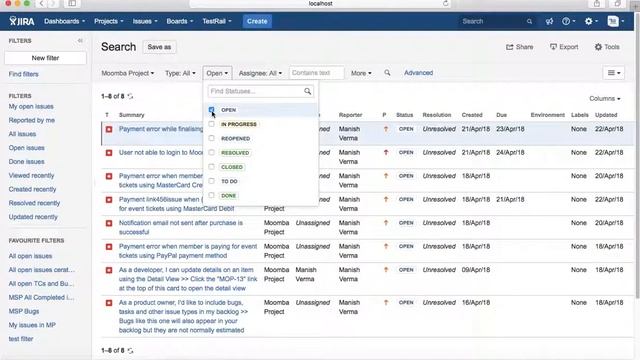Viewport: 640px width, 360px height.
Task: Uncheck the OPEN status checkbox
Action: [211, 110]
